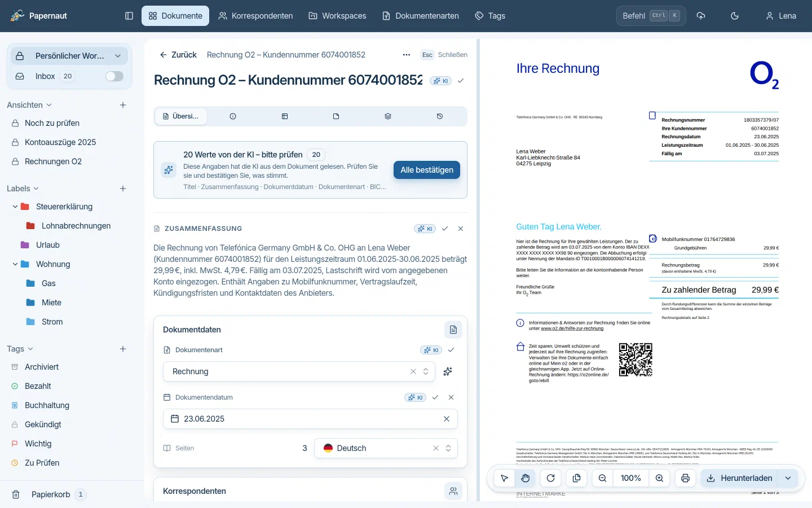Add a new Tag with plus
812x508 pixels.
click(x=123, y=349)
